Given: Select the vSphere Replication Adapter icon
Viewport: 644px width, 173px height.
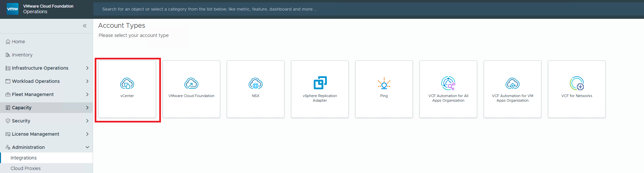Looking at the screenshot, I should (320, 83).
